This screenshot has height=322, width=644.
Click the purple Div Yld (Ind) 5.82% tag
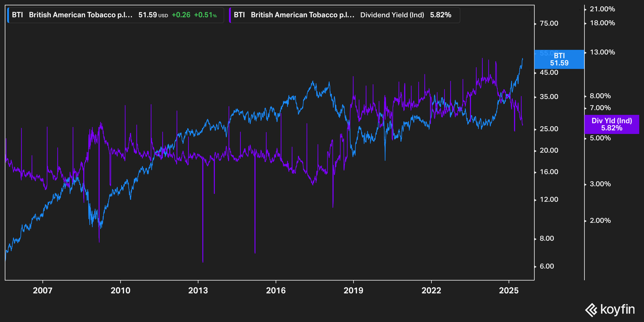click(611, 124)
